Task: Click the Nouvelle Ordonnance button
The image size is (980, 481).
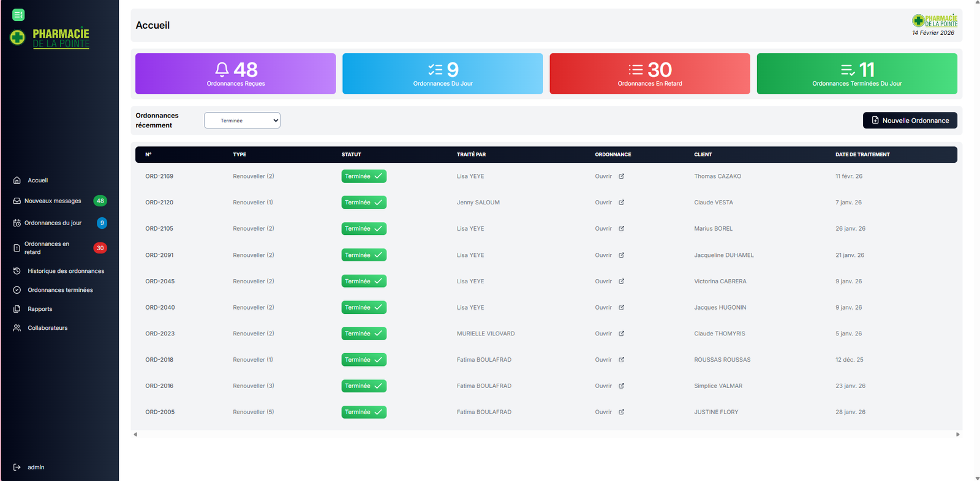Action: [x=910, y=121]
